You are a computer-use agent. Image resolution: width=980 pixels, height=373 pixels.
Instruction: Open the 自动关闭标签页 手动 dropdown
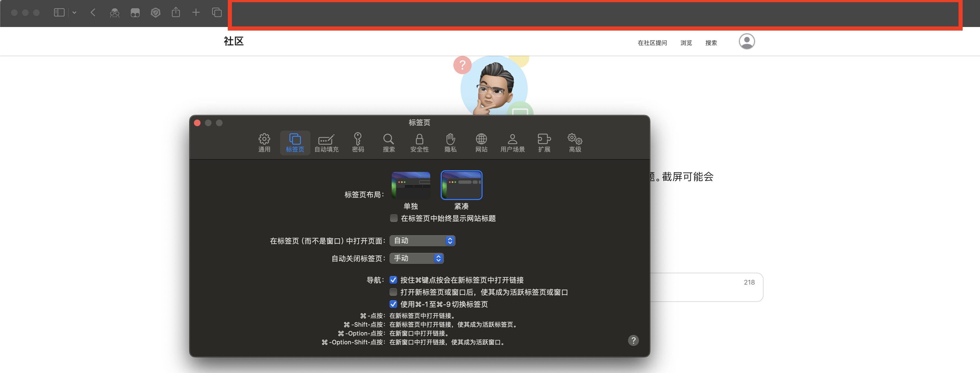[x=416, y=258]
